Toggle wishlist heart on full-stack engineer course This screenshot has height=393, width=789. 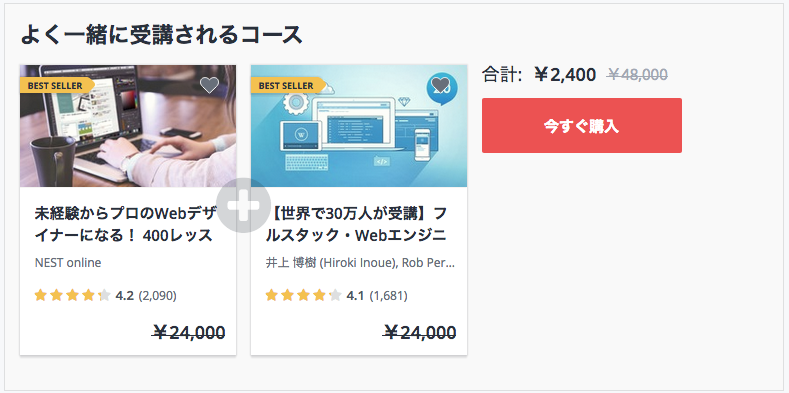coord(440,85)
